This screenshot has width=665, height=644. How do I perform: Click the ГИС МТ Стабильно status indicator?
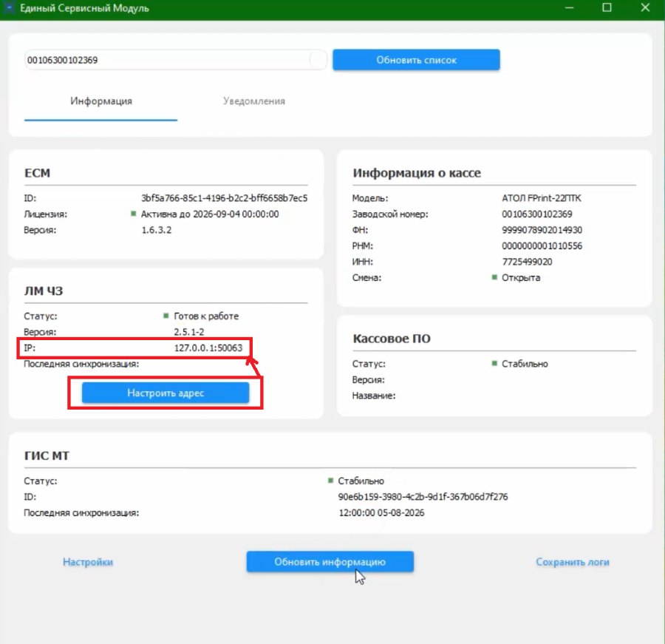[330, 481]
